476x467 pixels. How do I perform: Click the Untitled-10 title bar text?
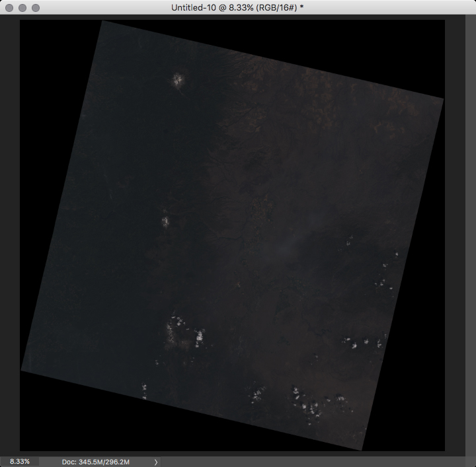237,8
